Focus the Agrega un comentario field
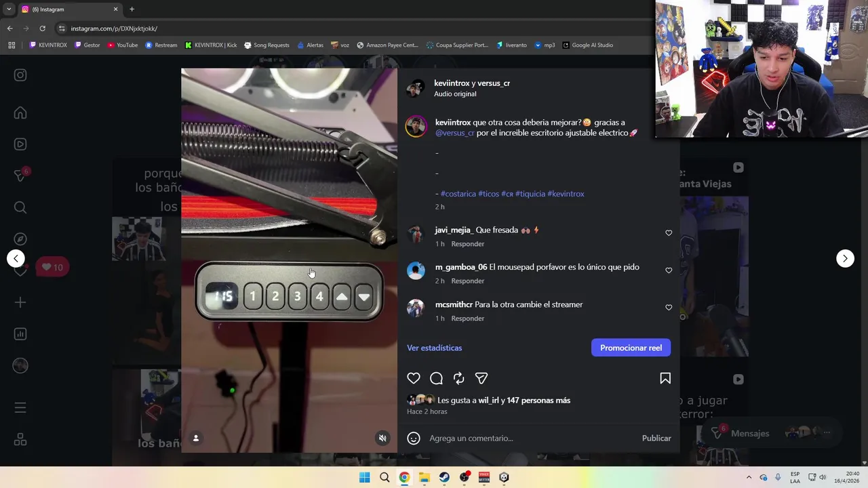Screen dimensions: 868x488 click(532, 439)
